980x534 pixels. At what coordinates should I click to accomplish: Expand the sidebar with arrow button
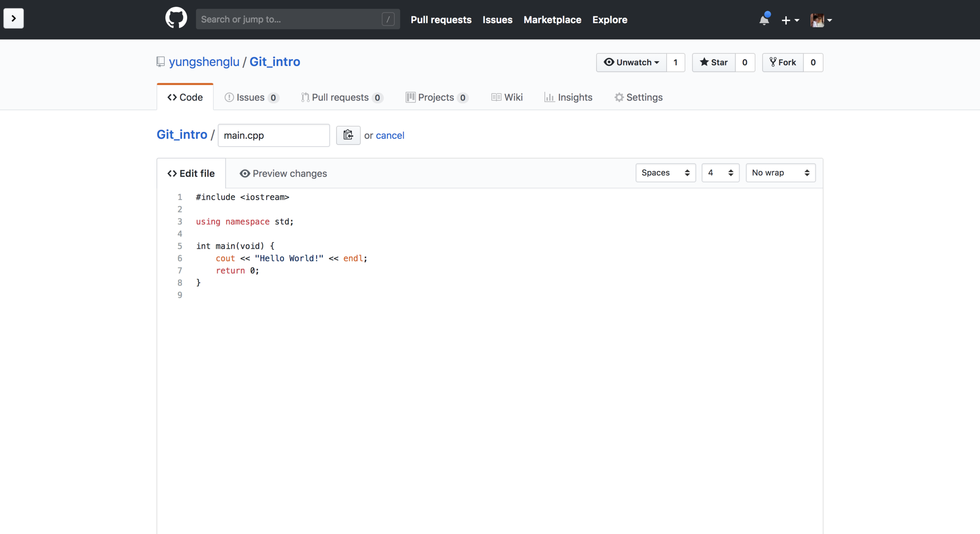13,18
